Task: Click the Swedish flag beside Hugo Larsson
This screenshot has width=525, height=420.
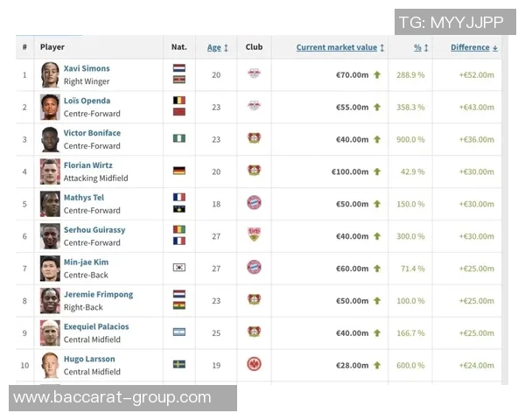Action: coord(179,364)
